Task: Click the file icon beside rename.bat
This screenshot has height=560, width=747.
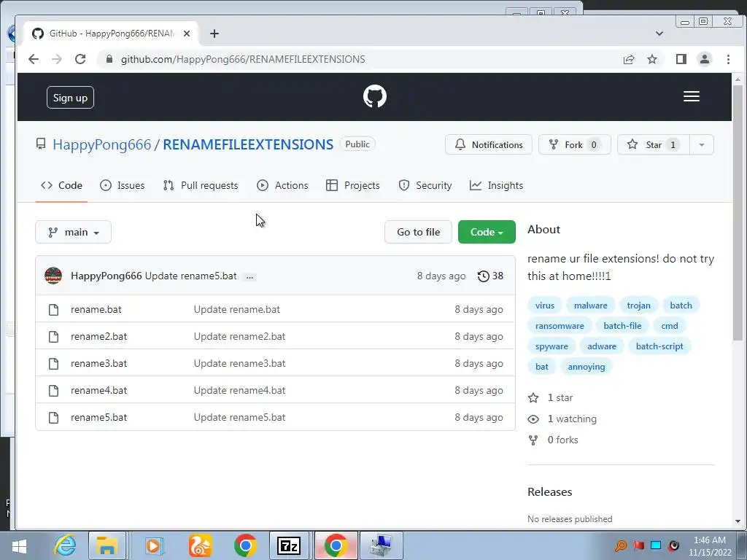Action: (x=54, y=310)
